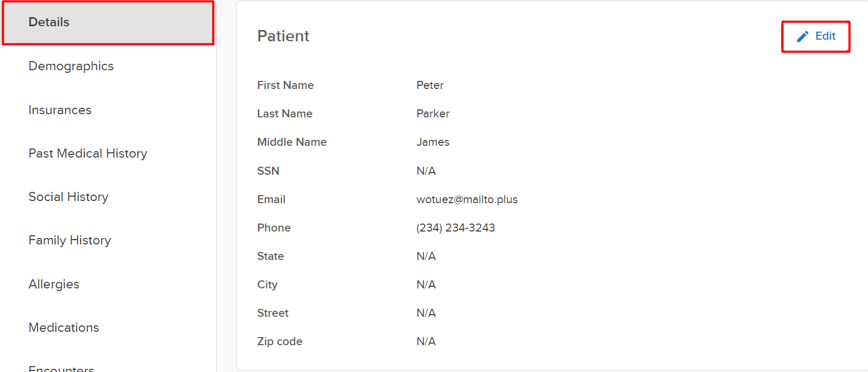This screenshot has width=868, height=372.
Task: Open the Encounters section
Action: (61, 368)
